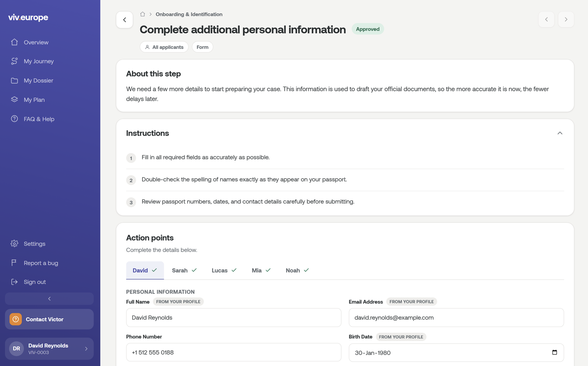Open Settings gear icon
588x366 pixels.
tap(15, 244)
